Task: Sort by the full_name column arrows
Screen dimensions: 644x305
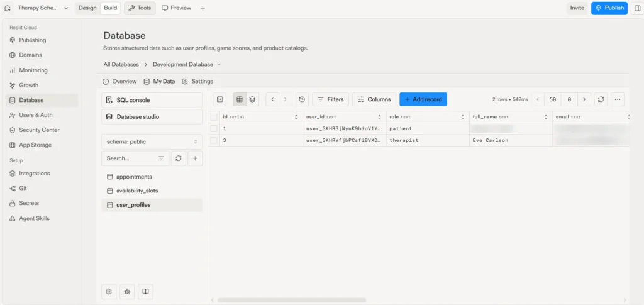Action: pyautogui.click(x=546, y=117)
